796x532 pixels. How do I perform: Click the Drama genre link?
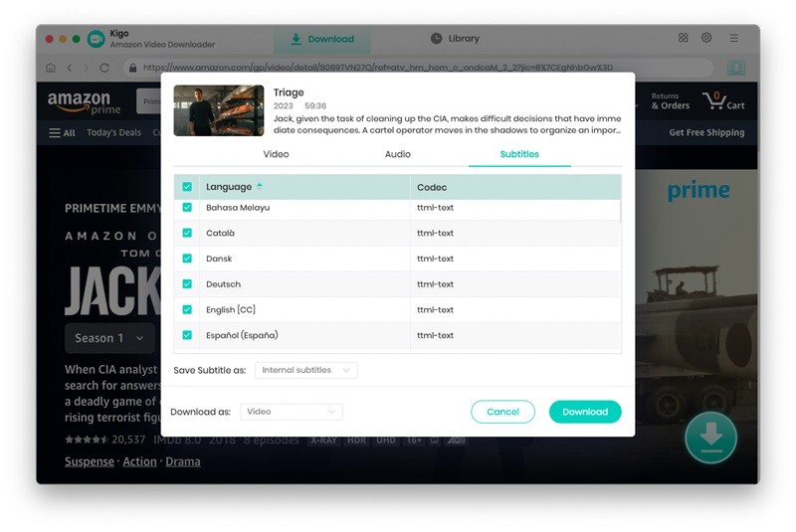pos(183,461)
